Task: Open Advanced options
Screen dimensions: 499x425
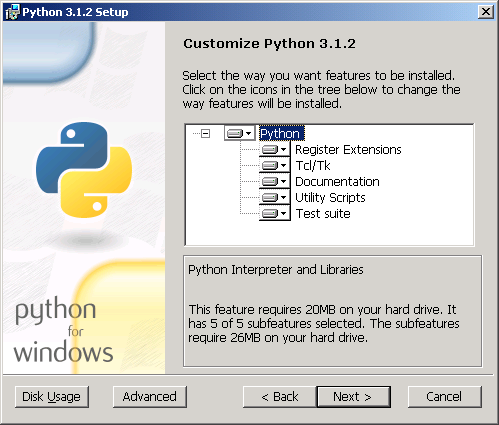Action: pyautogui.click(x=150, y=397)
